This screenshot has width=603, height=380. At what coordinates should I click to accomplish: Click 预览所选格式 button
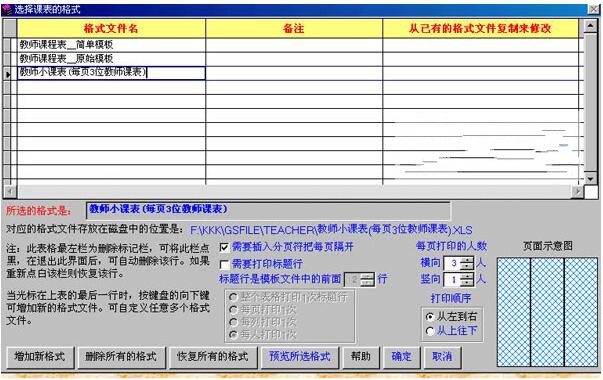tap(300, 357)
